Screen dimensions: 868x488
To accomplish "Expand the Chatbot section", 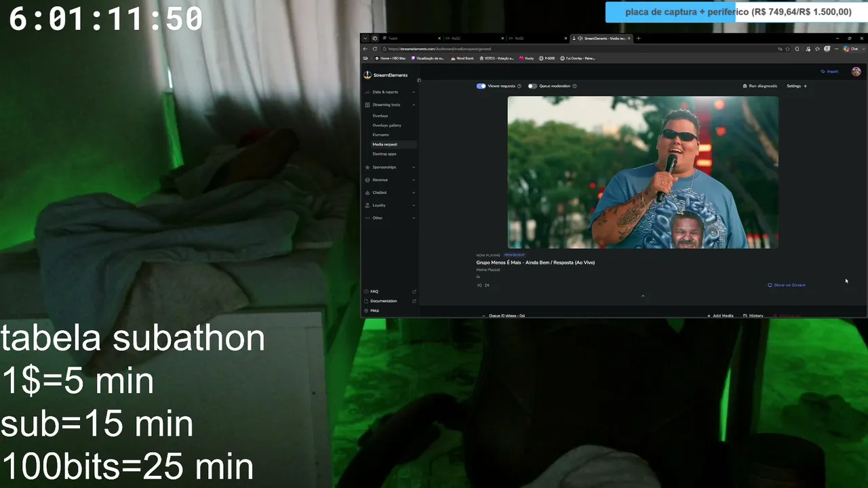I will [414, 192].
